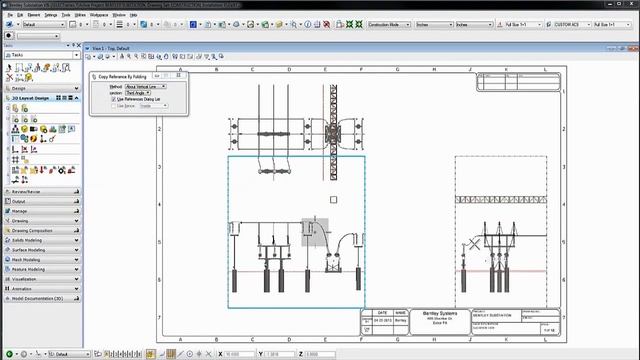
Task: Open the line style dropdown next to color dot
Action: (38, 36)
